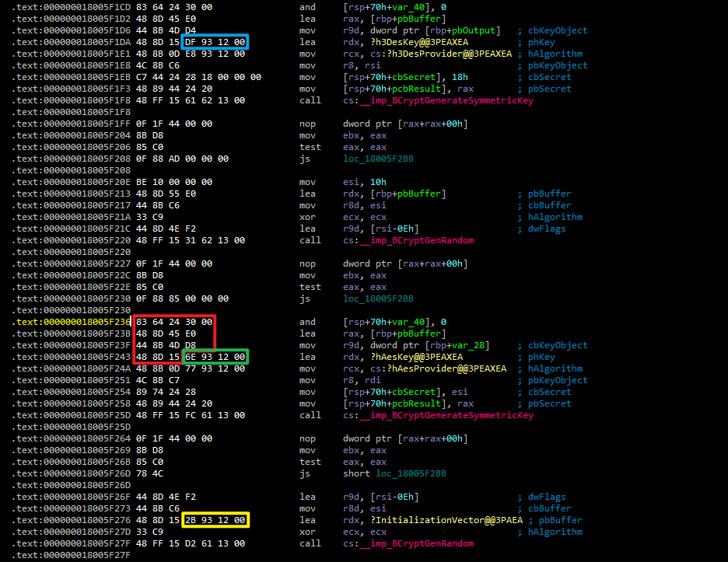This screenshot has height=562, width=728.
Task: Click hex bytes 48 FF 15 D2 61 13 00
Action: 191,543
